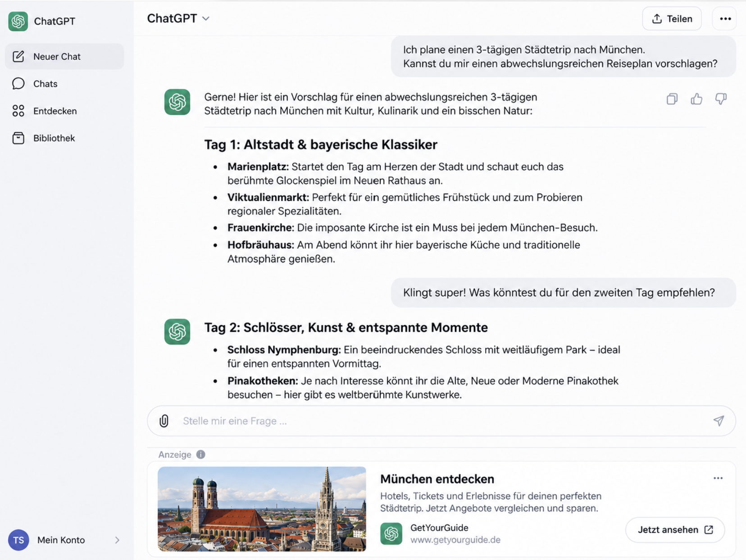
Task: Click the Tag 1 response's ChatGPT avatar
Action: pos(177,102)
